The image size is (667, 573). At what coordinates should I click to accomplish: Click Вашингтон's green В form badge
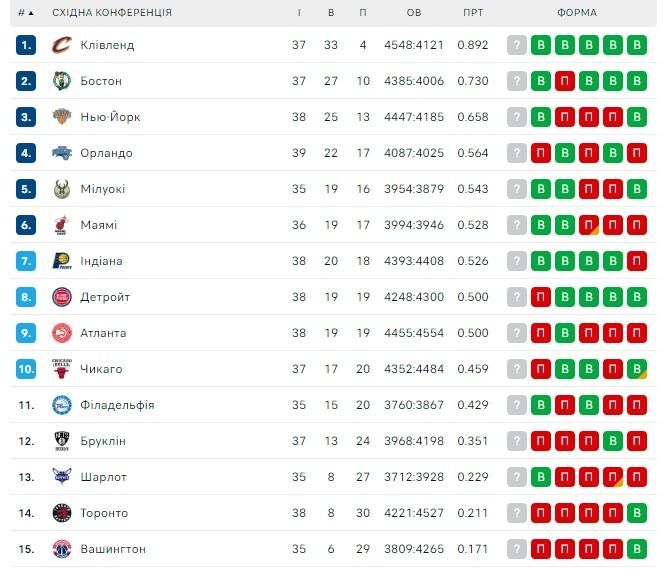[637, 549]
